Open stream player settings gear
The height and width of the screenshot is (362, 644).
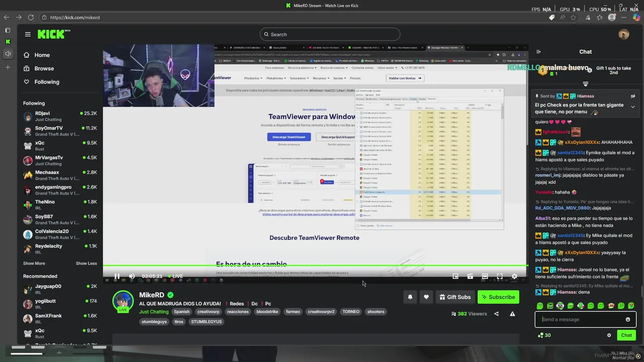514,276
